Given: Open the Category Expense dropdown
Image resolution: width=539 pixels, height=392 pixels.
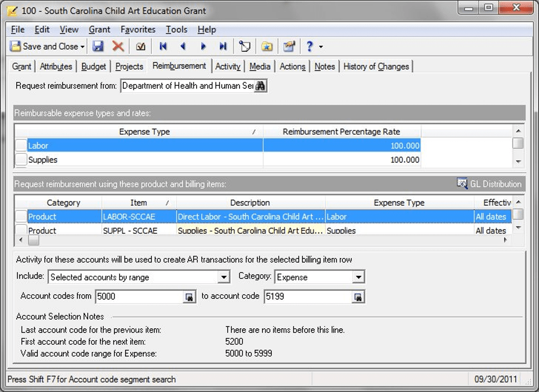Looking at the screenshot, I should [358, 277].
